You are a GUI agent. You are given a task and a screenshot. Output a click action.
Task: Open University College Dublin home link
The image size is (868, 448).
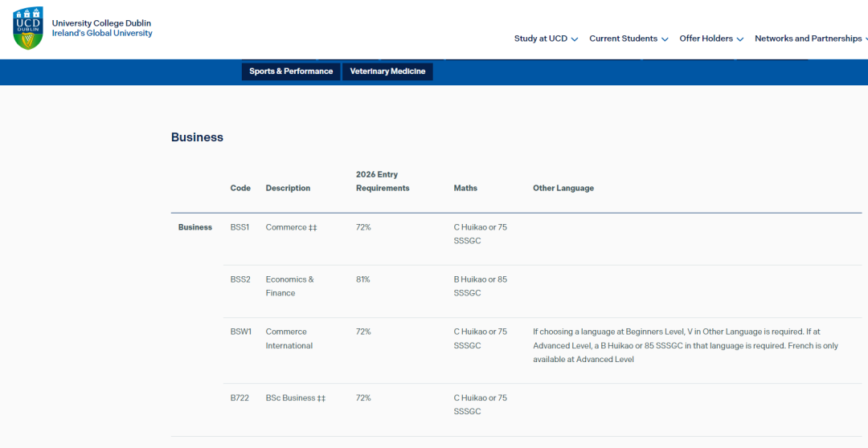pos(101,23)
